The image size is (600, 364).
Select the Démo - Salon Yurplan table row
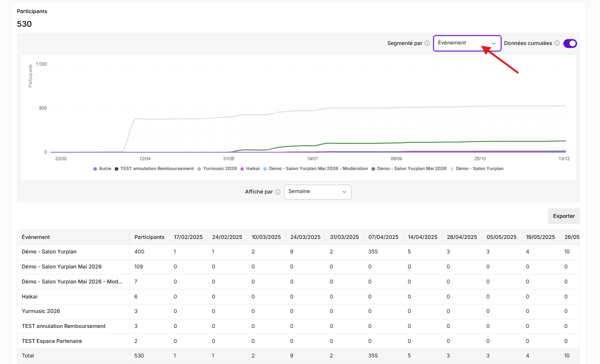(x=298, y=252)
